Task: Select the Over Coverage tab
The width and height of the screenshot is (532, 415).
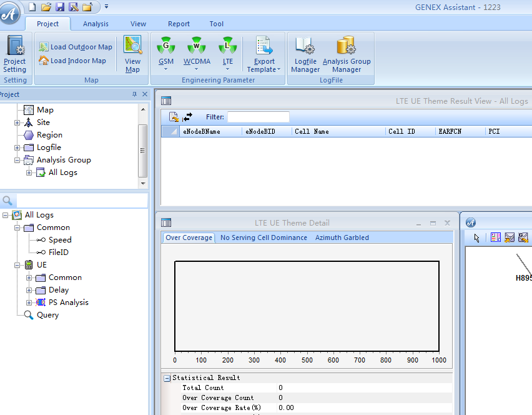Action: pos(189,237)
